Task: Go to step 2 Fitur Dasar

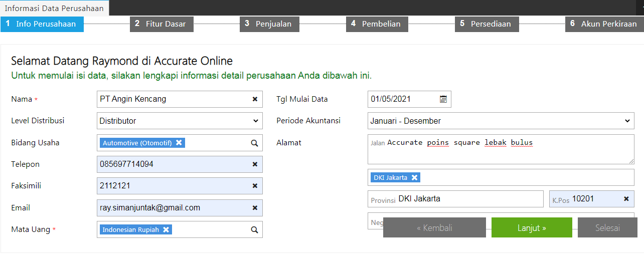Action: pyautogui.click(x=162, y=24)
